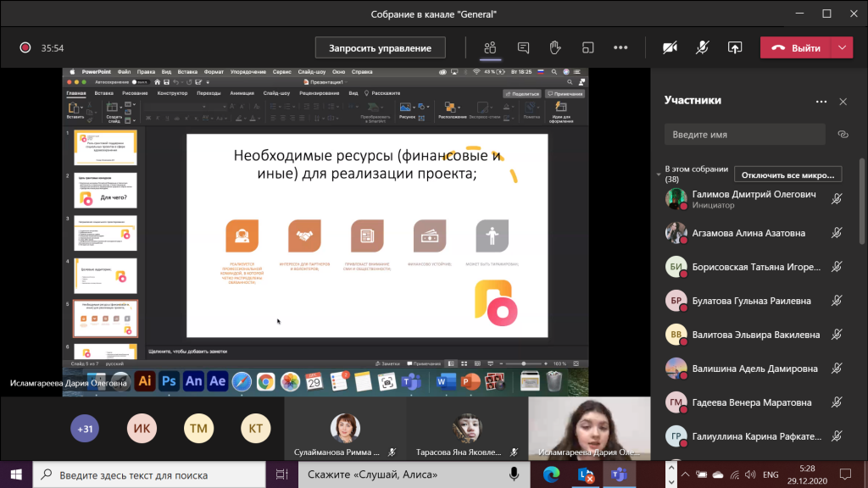Image resolution: width=868 pixels, height=488 pixels.
Task: Click the recording indicator icon
Action: tap(25, 47)
